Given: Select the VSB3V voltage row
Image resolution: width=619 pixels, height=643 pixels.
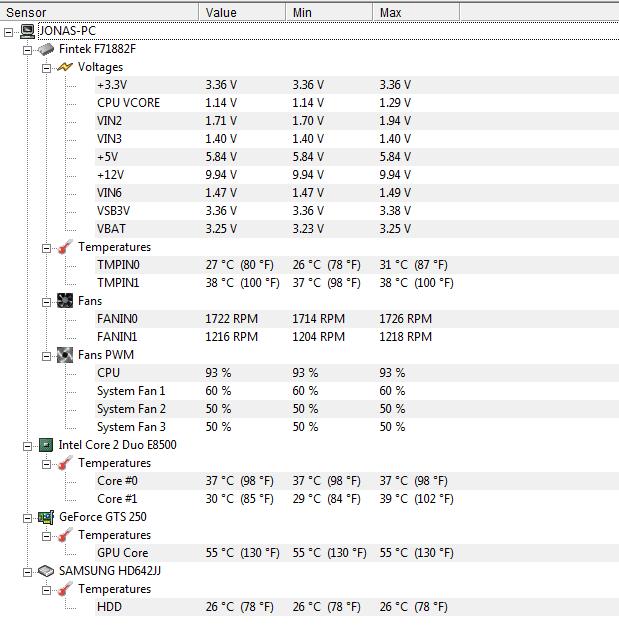Looking at the screenshot, I should click(x=357, y=211).
